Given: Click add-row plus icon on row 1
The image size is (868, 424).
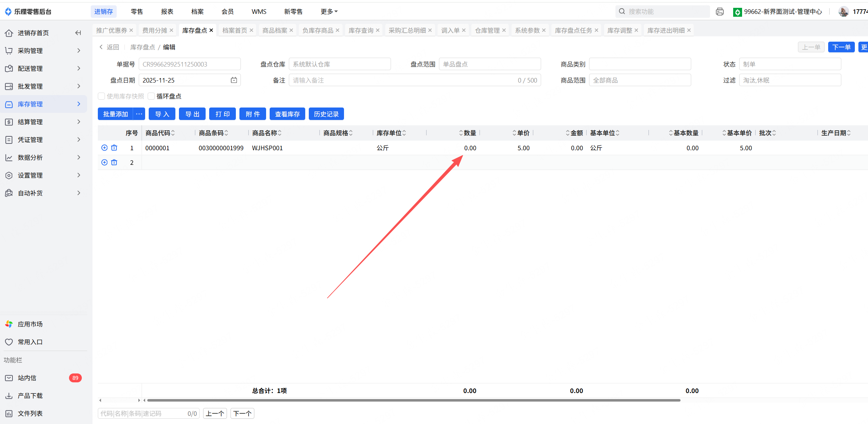Looking at the screenshot, I should (104, 148).
